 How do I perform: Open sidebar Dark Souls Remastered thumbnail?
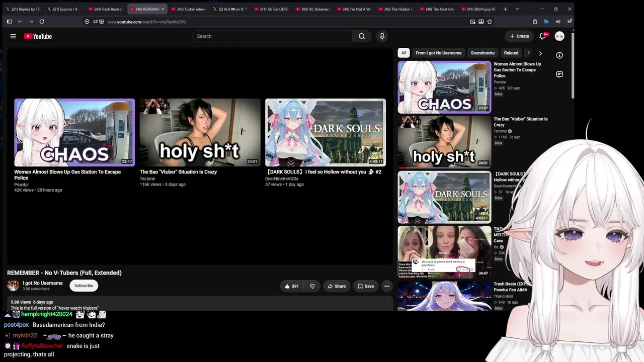click(x=444, y=197)
